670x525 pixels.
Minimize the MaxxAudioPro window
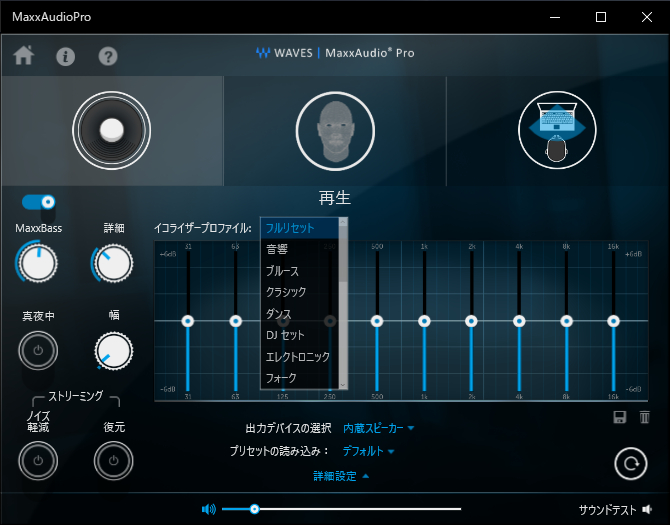tap(555, 17)
